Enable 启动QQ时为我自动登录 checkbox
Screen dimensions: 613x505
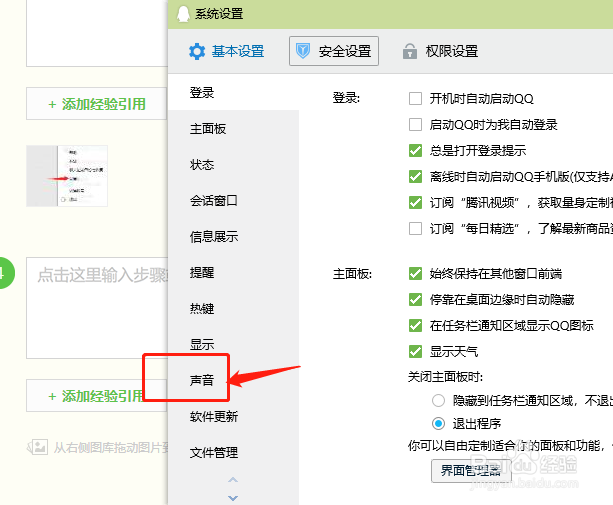pos(415,125)
